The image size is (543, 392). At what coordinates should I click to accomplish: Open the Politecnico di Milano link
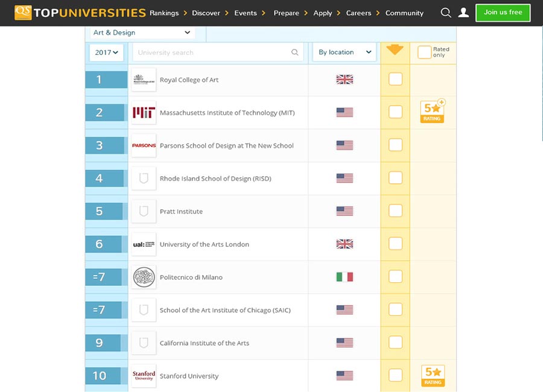click(191, 277)
